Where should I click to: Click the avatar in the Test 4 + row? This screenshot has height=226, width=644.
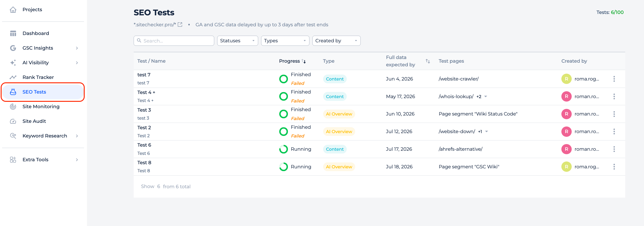pyautogui.click(x=566, y=97)
